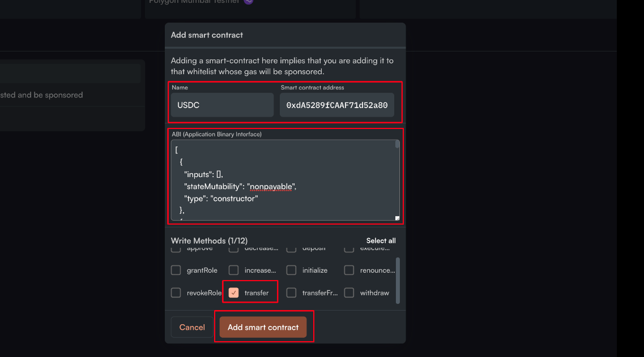Cancel the Add smart contract dialog
The height and width of the screenshot is (357, 644).
192,327
